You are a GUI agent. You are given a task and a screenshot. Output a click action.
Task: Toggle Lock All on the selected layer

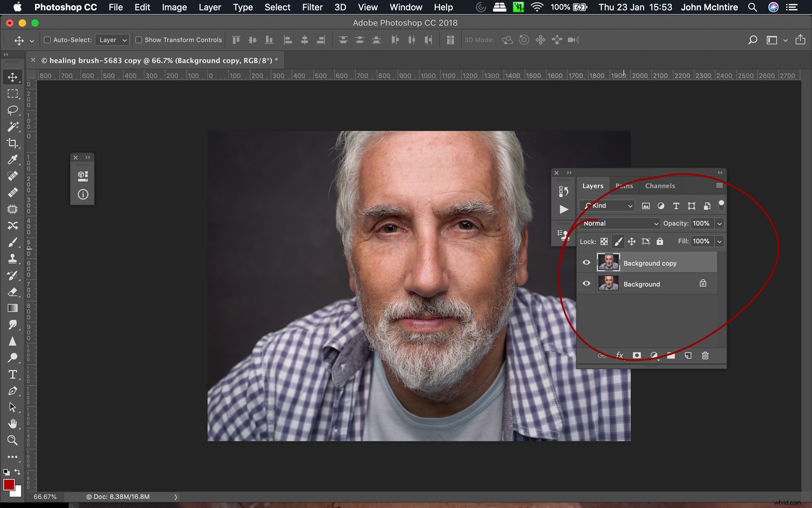pyautogui.click(x=659, y=242)
